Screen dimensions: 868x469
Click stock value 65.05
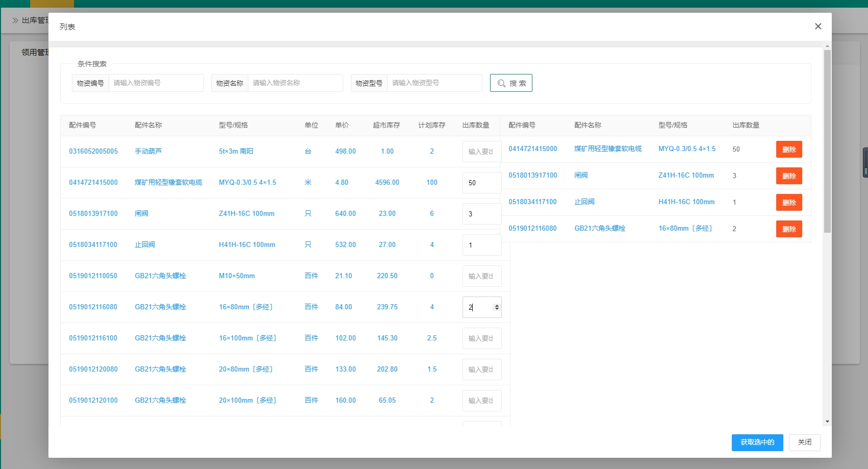point(388,401)
